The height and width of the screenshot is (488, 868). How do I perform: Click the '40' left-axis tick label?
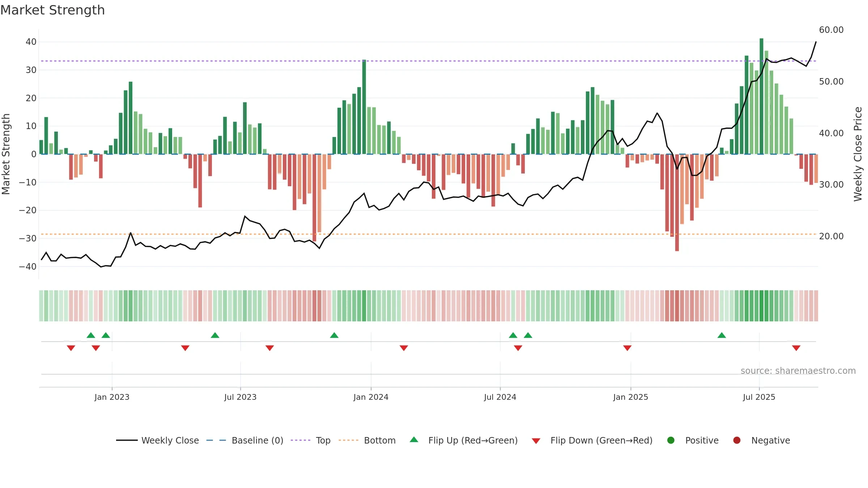pos(31,42)
